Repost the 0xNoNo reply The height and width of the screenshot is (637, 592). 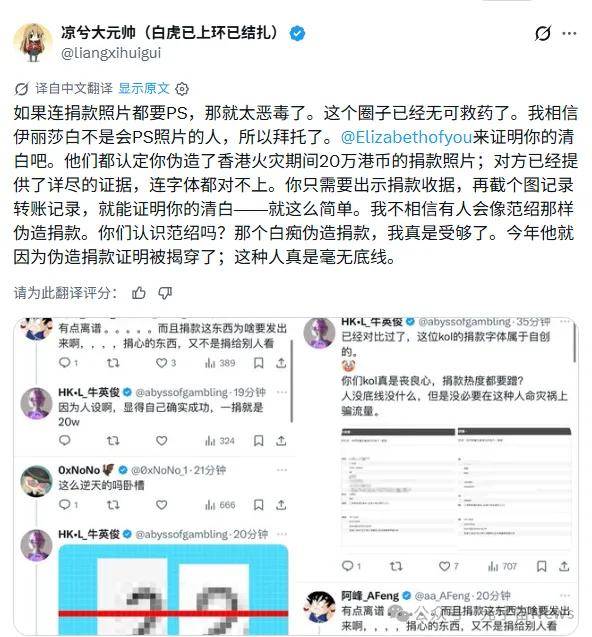pos(113,505)
